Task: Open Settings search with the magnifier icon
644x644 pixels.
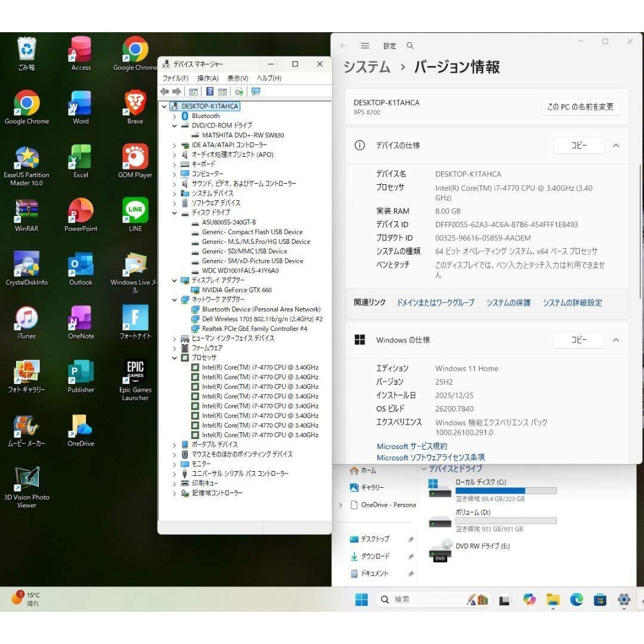Action: [x=410, y=45]
